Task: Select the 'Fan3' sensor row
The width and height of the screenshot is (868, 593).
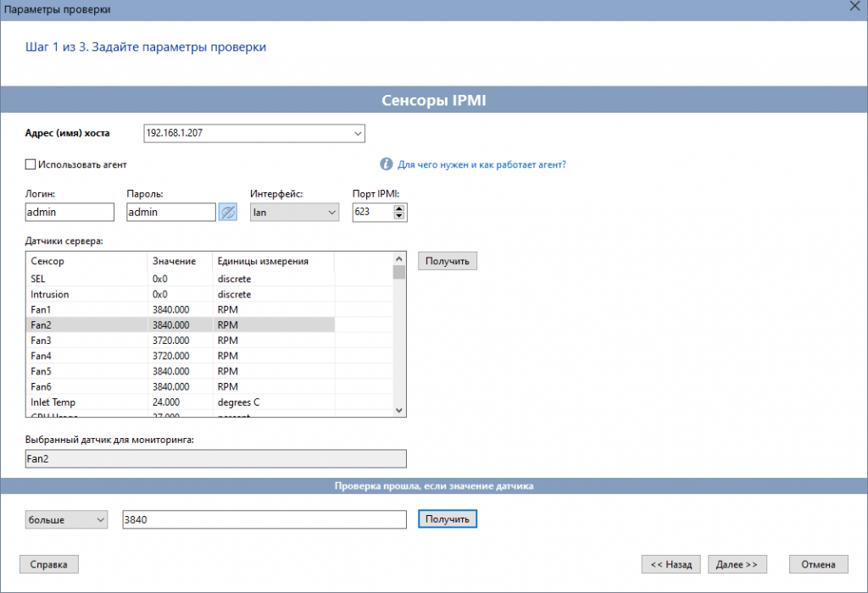Action: click(x=181, y=341)
